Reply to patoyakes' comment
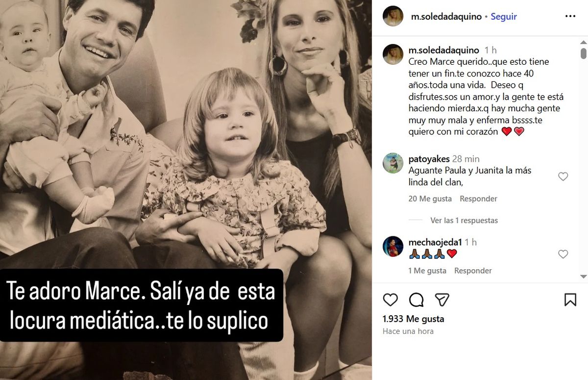This screenshot has width=588, height=380. tap(478, 199)
